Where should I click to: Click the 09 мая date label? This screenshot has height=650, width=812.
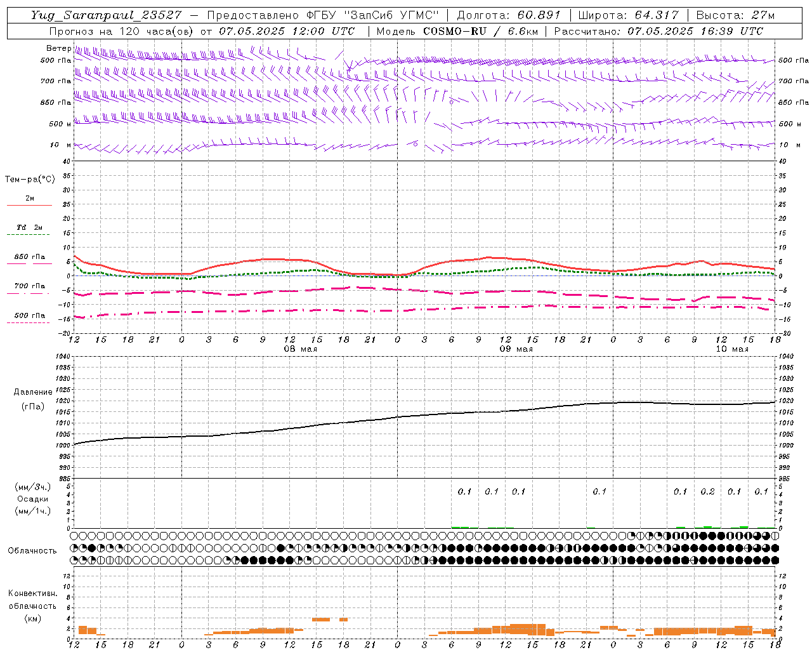tap(516, 349)
